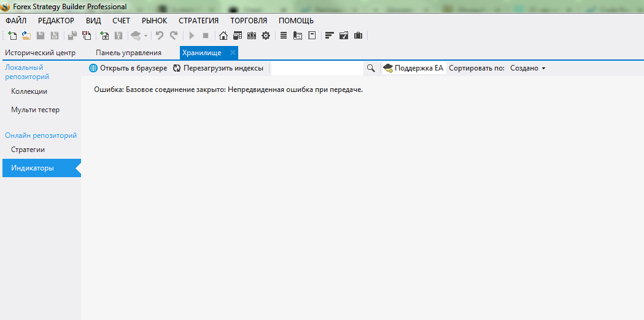Open settings with the gear icon

(266, 36)
